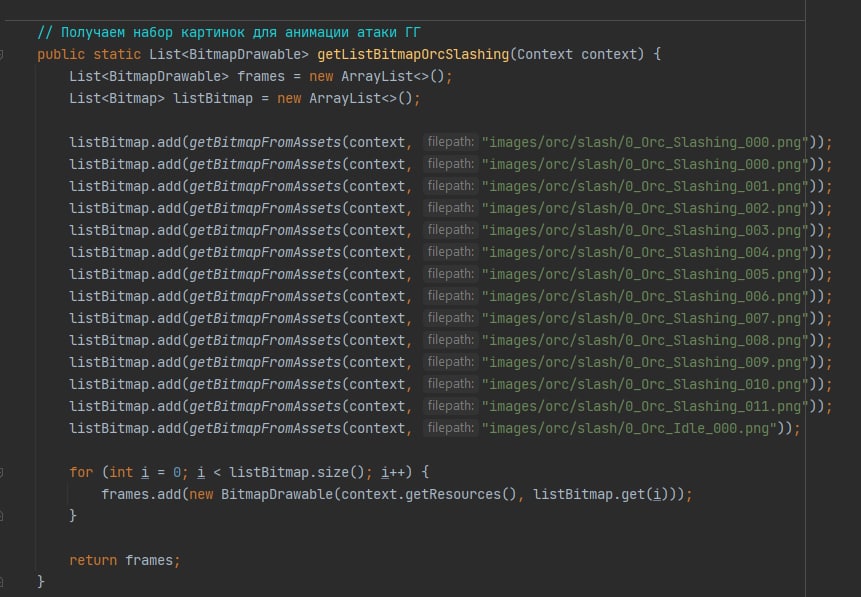Click 'new ArrayList<>()' on the frames declaration line
The image size is (861, 597).
(x=377, y=76)
